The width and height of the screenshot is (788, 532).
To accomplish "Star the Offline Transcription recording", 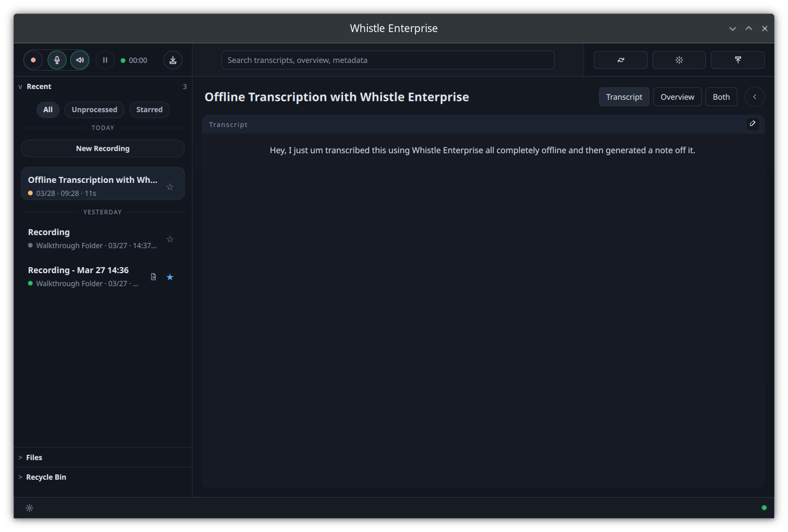I will click(x=170, y=186).
